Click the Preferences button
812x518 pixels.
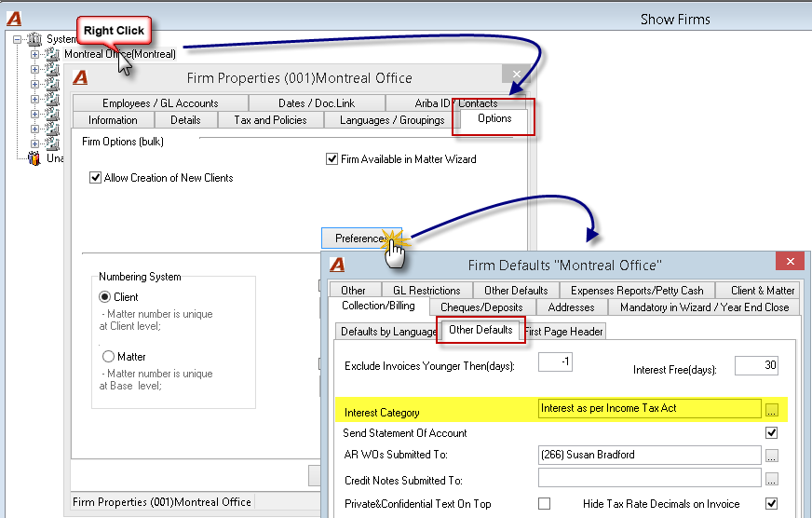[x=361, y=239]
